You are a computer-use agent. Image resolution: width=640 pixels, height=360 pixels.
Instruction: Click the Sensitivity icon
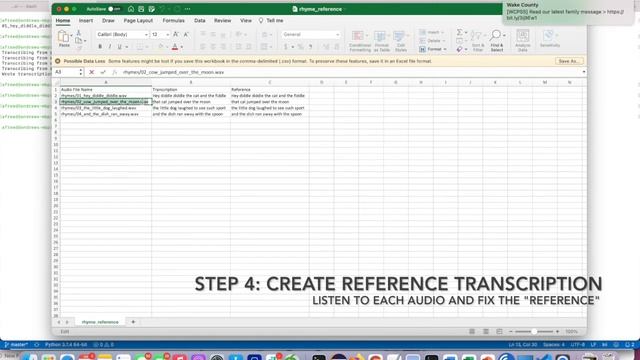[x=549, y=39]
